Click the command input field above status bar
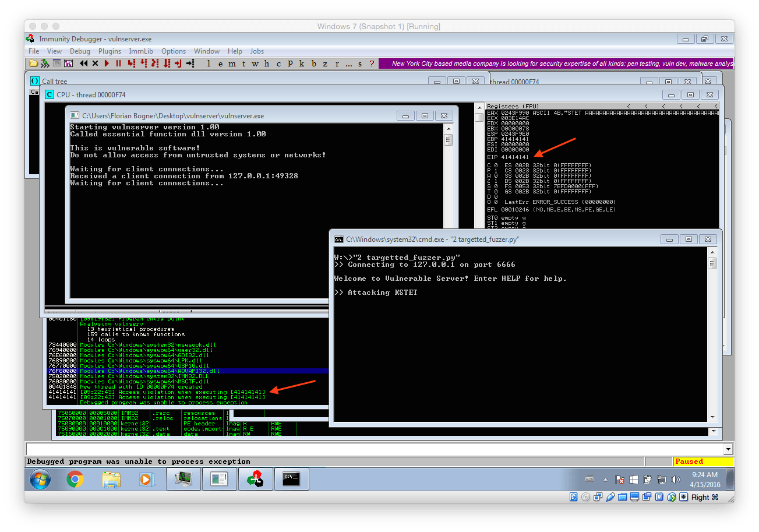 click(374, 449)
